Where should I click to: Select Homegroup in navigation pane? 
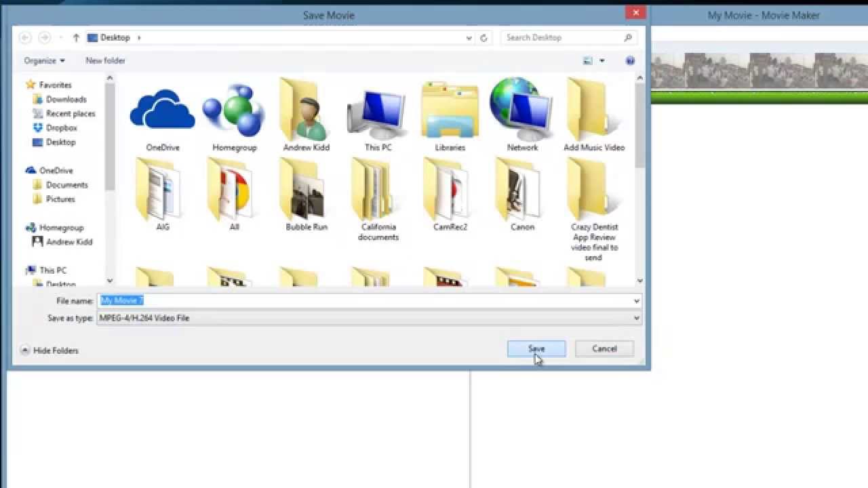[x=54, y=228]
